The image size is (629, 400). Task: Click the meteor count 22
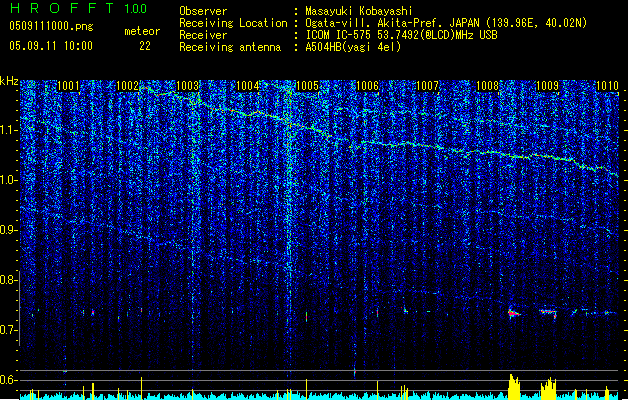(145, 46)
